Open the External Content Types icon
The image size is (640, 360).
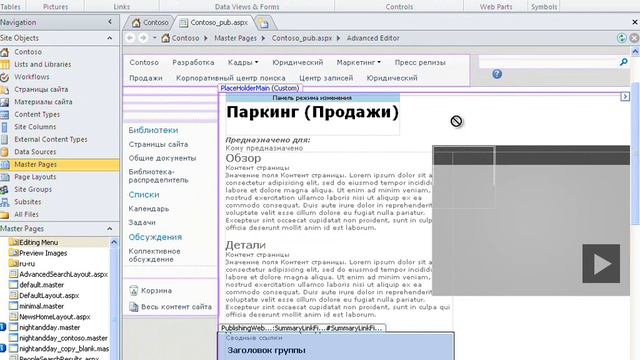pos(4,140)
